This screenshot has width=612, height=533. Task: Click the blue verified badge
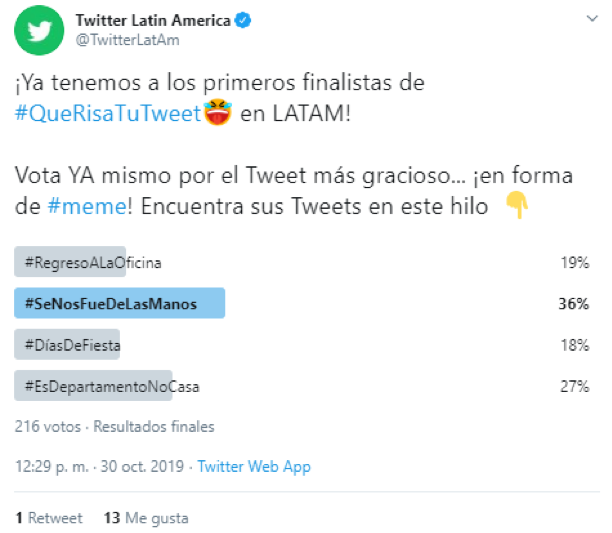click(240, 20)
